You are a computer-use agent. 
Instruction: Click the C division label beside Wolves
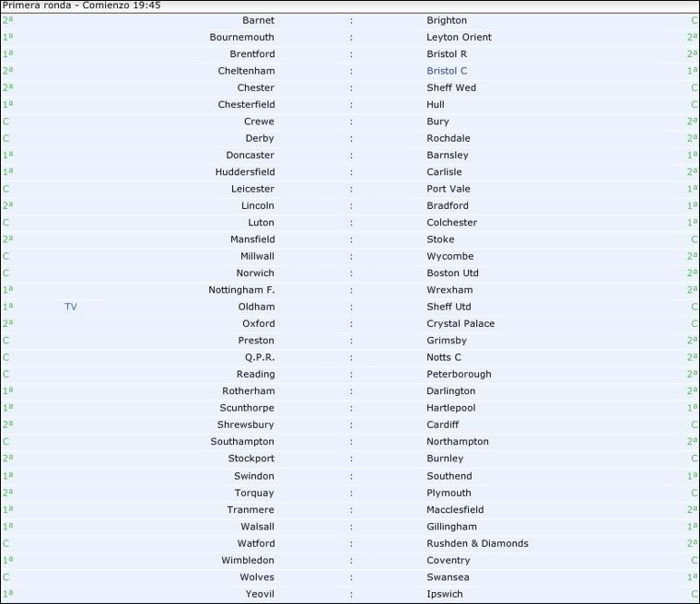(x=6, y=577)
